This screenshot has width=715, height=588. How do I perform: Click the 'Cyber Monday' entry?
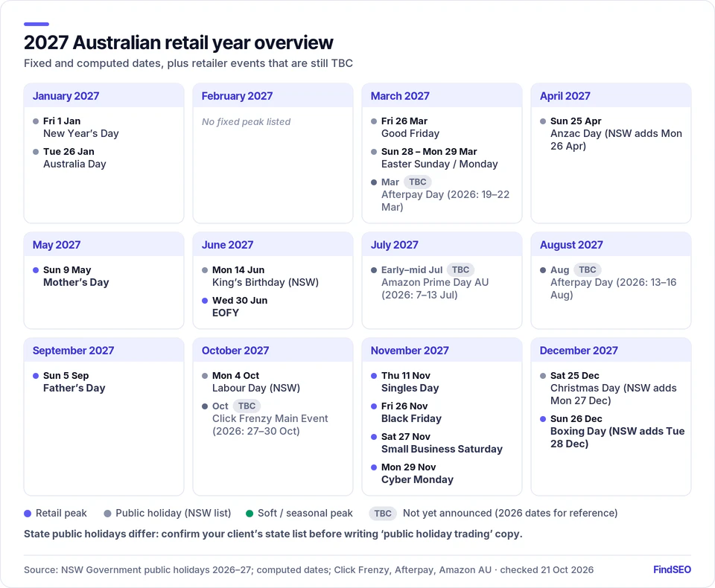click(417, 480)
